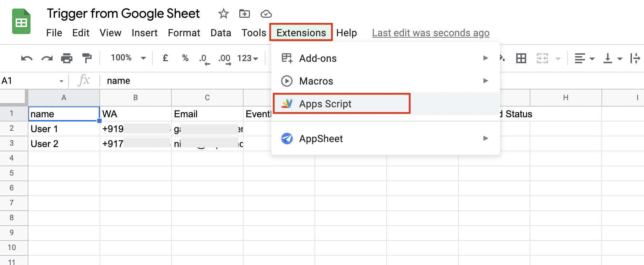Click the Google Sheets home icon

coord(21,21)
